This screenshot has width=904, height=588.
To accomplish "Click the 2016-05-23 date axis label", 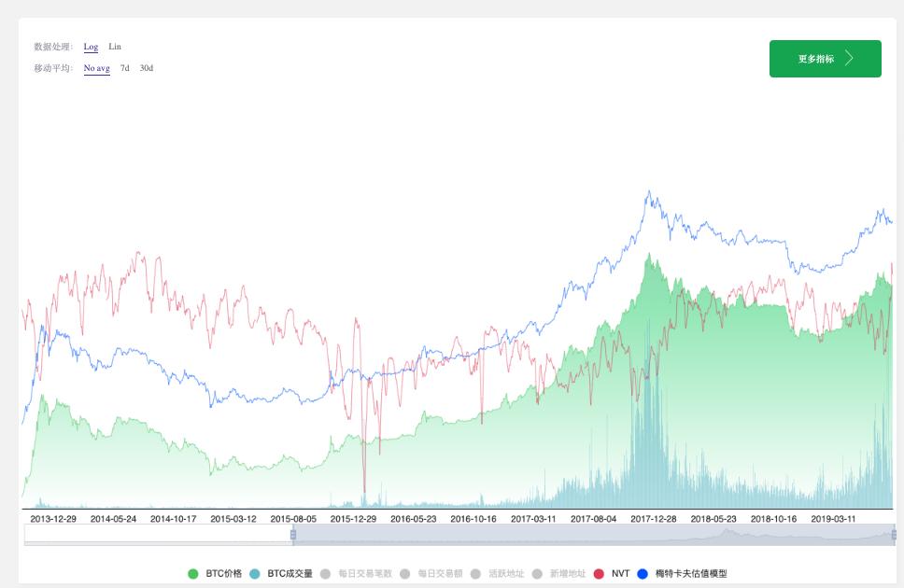I will [x=414, y=519].
